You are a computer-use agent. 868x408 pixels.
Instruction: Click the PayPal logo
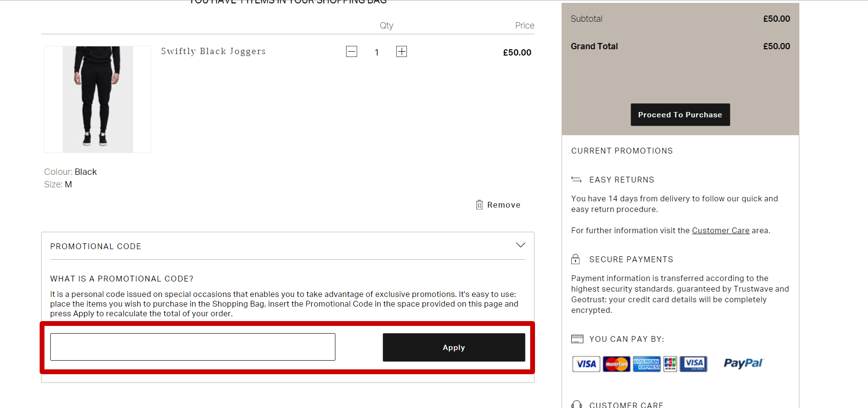742,363
